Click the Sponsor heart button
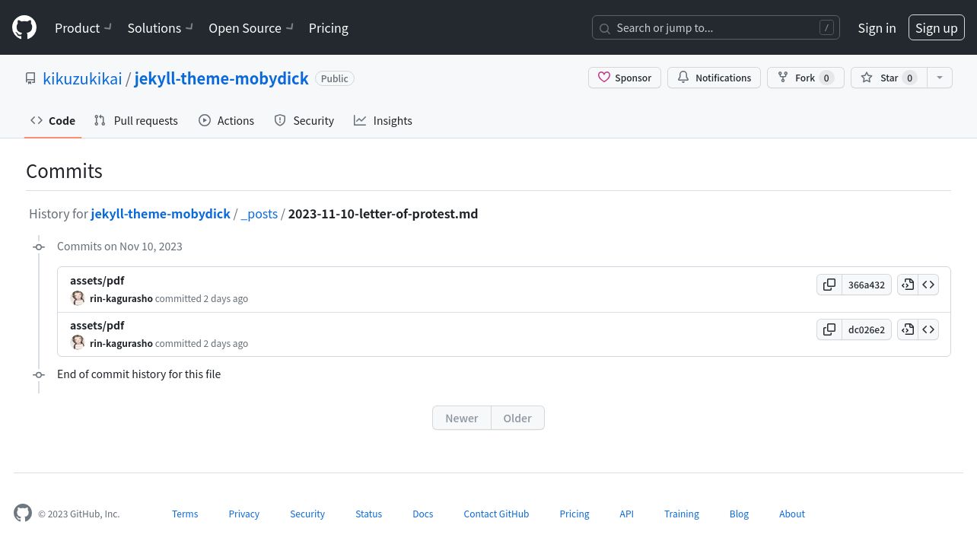The image size is (977, 560). [625, 78]
